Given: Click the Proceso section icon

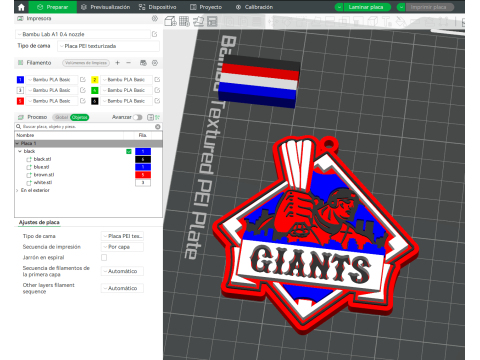Looking at the screenshot, I should pos(21,117).
